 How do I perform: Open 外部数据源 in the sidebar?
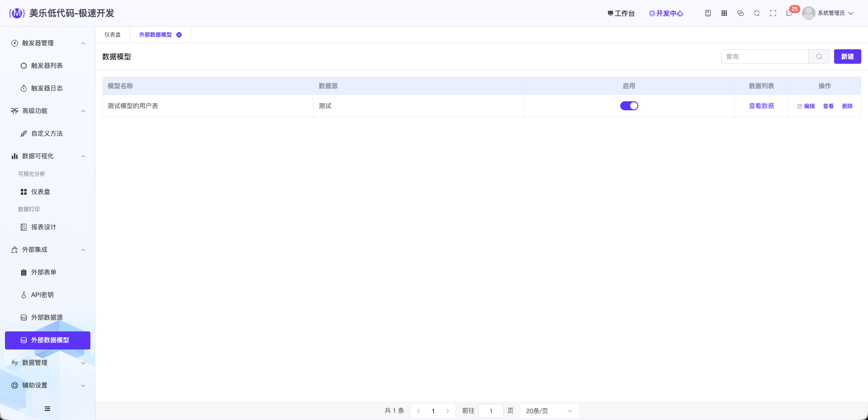47,317
